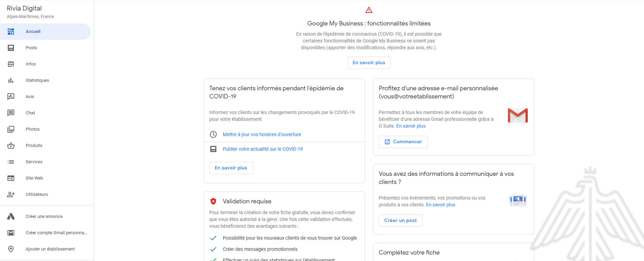Click the Chat message icon
The image size is (644, 261).
(11, 113)
